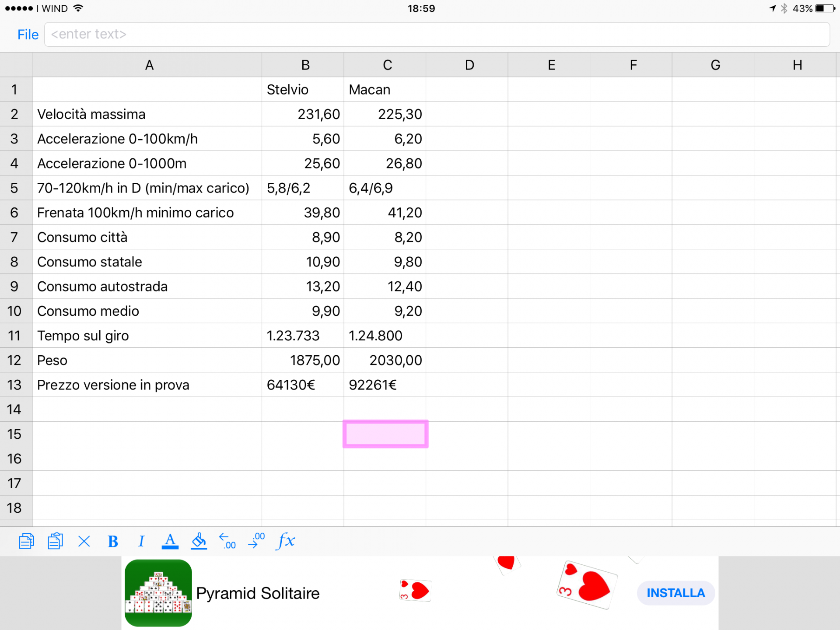Image resolution: width=840 pixels, height=630 pixels.
Task: Select the Stelvio header cell
Action: tap(303, 90)
